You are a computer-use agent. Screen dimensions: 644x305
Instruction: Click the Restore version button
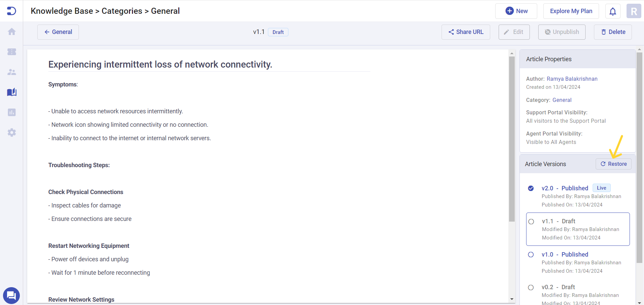click(x=613, y=164)
